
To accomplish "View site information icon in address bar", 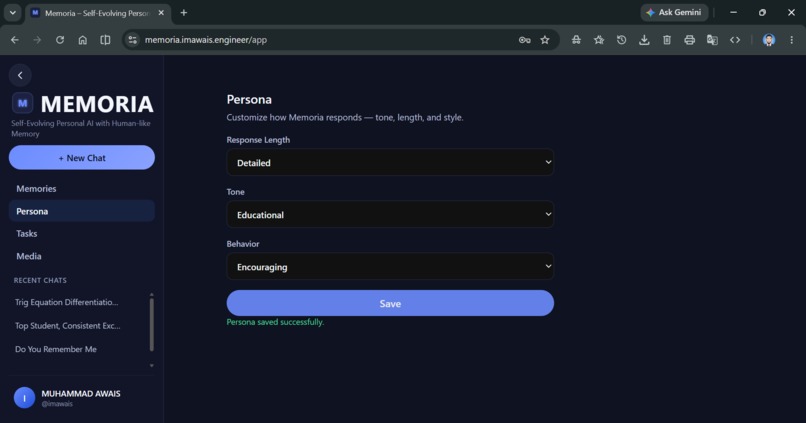I will 133,40.
